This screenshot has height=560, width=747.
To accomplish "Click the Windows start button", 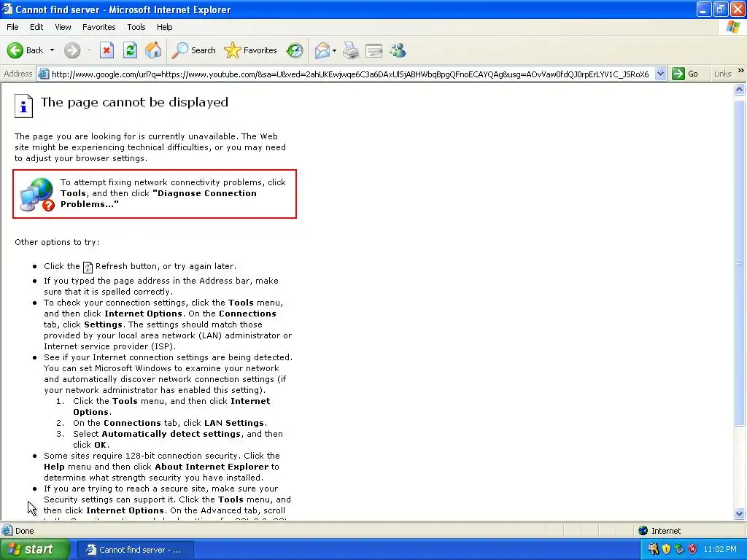I will (x=34, y=550).
